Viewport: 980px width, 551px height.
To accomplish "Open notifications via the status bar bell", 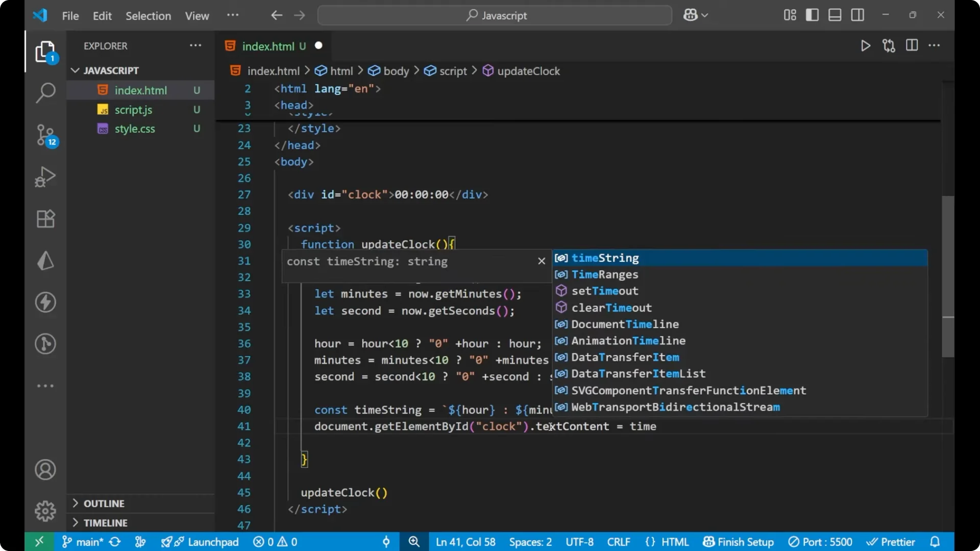I will point(936,541).
